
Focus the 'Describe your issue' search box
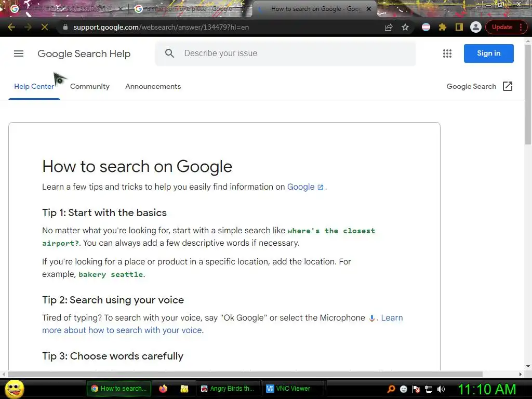285,54
